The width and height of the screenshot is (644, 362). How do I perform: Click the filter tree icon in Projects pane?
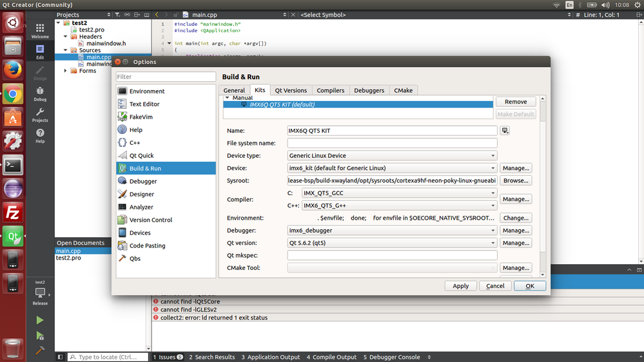(x=117, y=15)
